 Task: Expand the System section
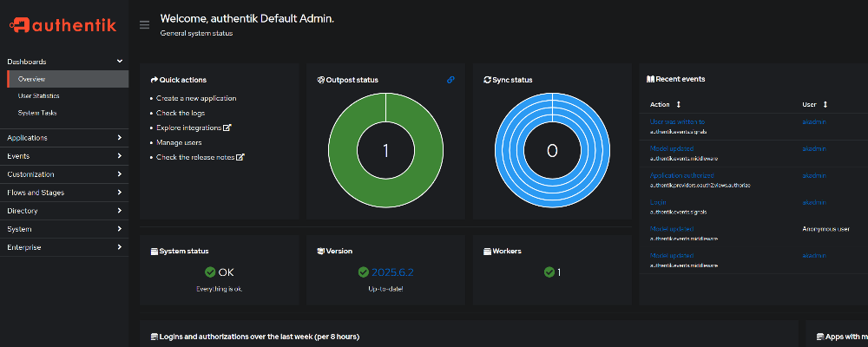click(64, 229)
